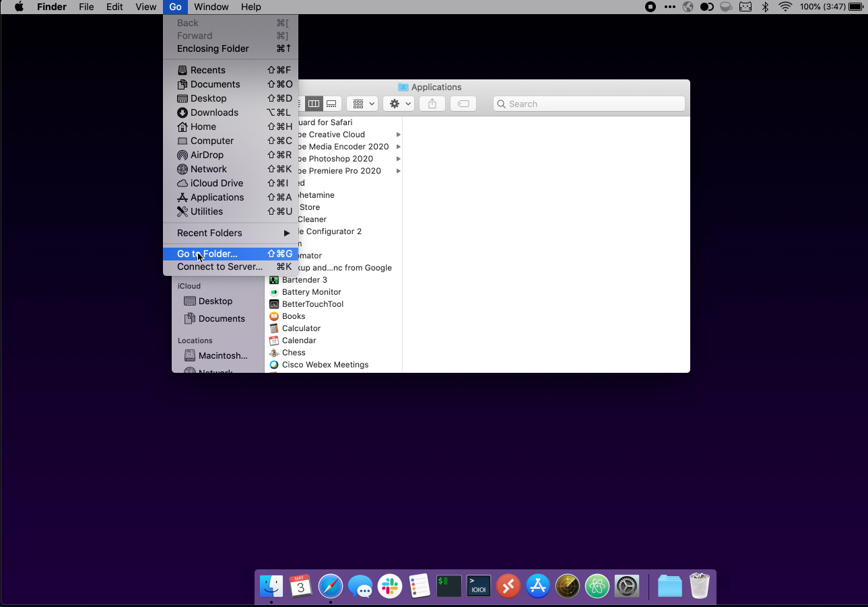Image resolution: width=868 pixels, height=607 pixels.
Task: Open Safari from the Dock
Action: click(331, 586)
